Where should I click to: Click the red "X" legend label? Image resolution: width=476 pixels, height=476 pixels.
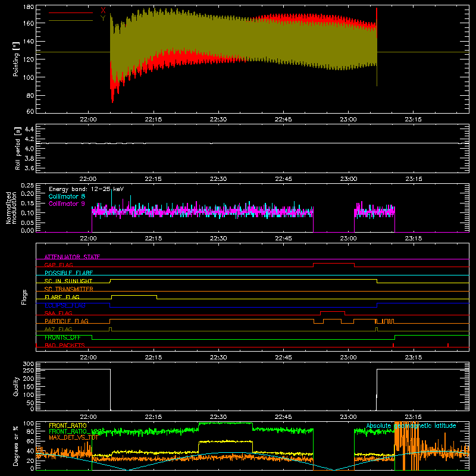pos(103,10)
